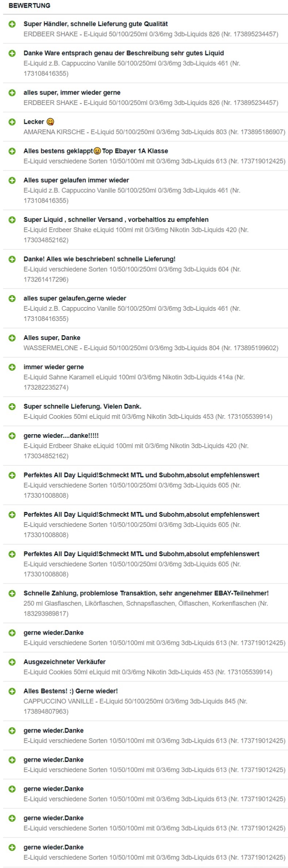Click the green plus icon beside 'Super Händler' feedback
This screenshot has height=868, width=288.
12,24
